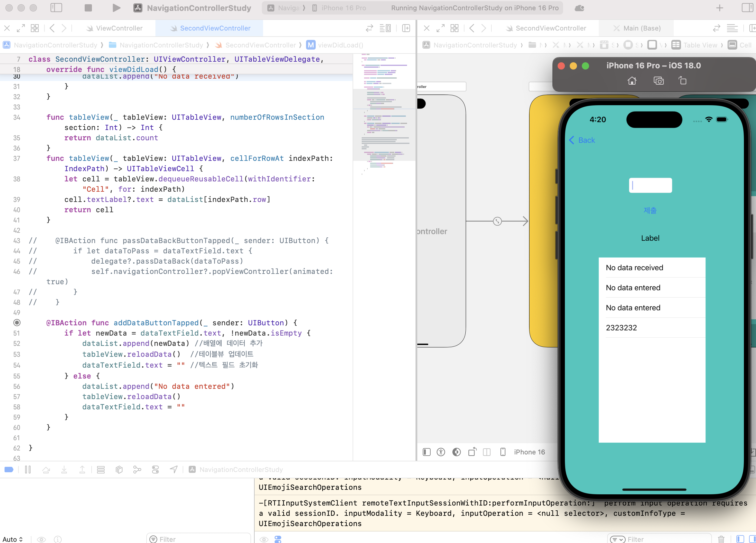Toggle the navigator sidebar panel
The width and height of the screenshot is (756, 543).
56,8
